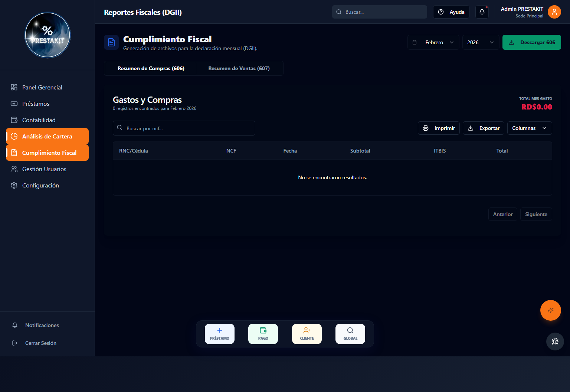570x392 pixels.
Task: Click the Contabilidad wallet icon
Action: (14, 120)
